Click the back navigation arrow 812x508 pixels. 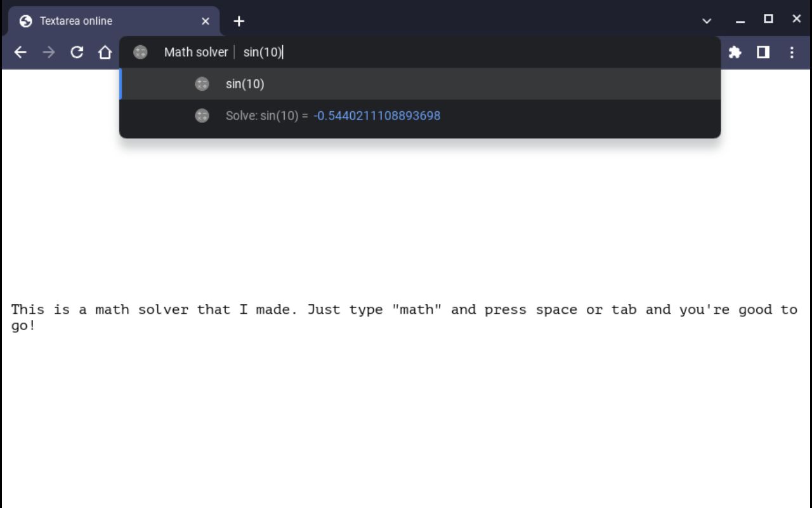coord(20,52)
